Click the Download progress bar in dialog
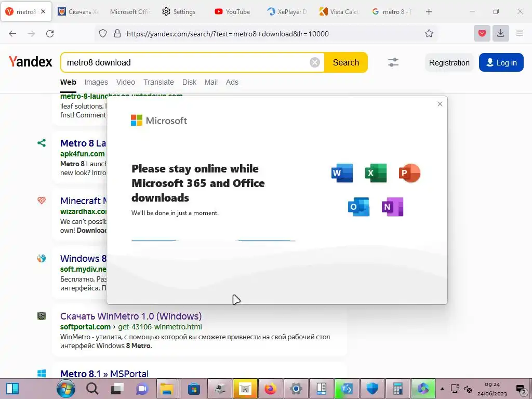 point(214,240)
